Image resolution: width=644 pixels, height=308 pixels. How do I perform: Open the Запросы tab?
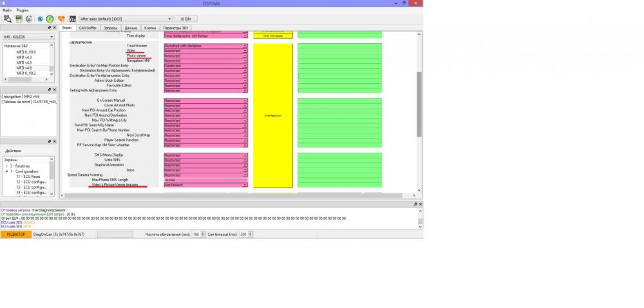click(110, 28)
